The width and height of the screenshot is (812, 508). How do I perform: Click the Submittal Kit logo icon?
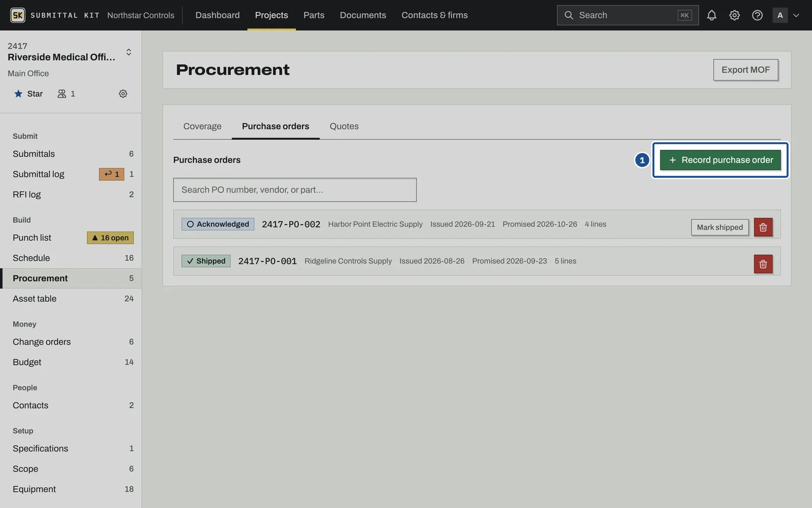pos(18,15)
